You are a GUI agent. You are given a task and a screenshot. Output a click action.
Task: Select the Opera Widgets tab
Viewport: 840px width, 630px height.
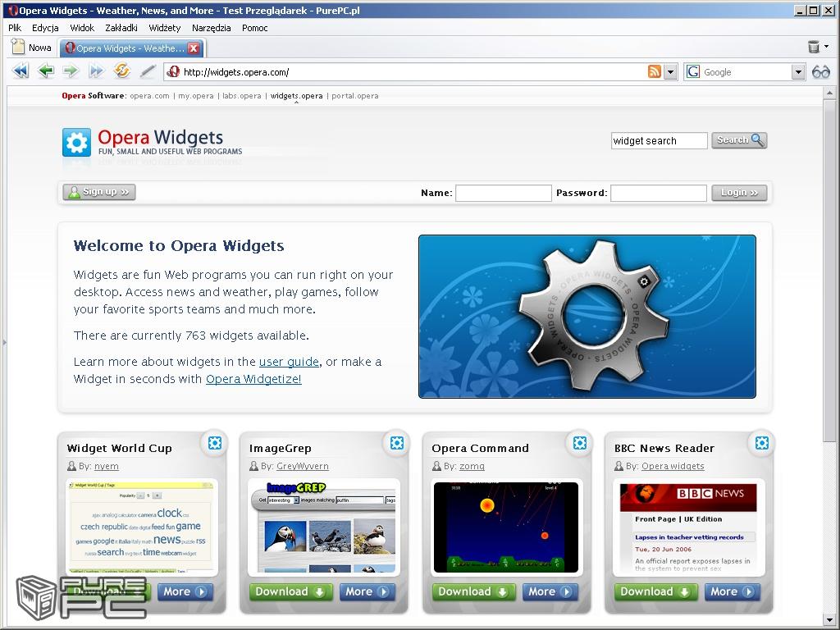pos(132,48)
